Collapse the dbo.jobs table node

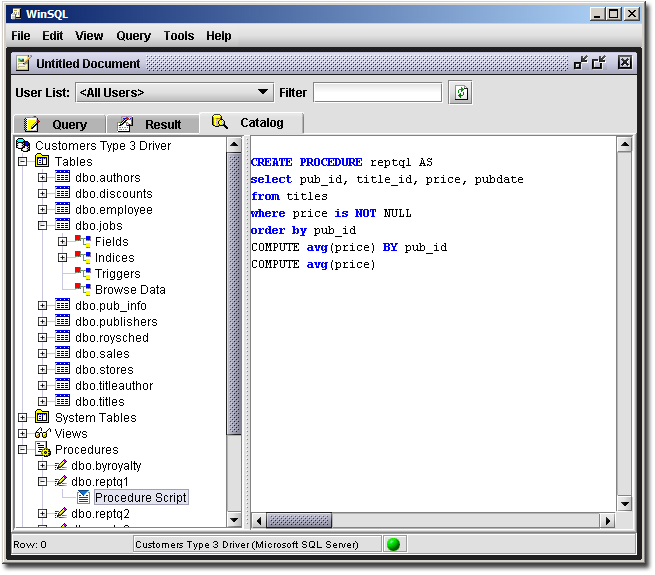(x=42, y=225)
